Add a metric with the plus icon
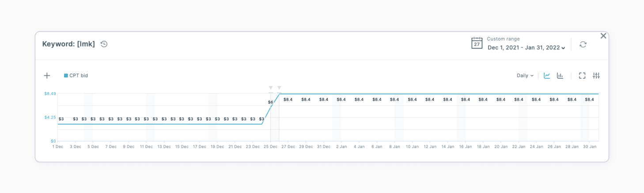This screenshot has height=193, width=644. [x=47, y=76]
